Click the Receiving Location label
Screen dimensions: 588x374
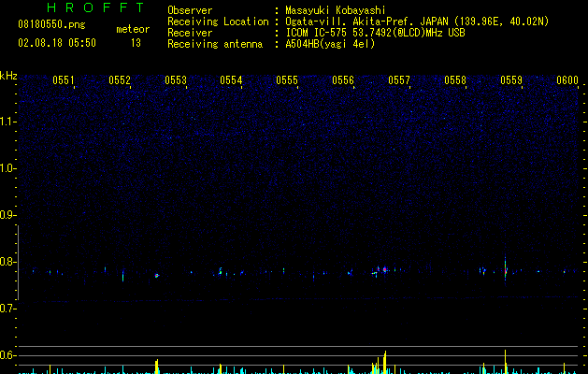point(218,22)
